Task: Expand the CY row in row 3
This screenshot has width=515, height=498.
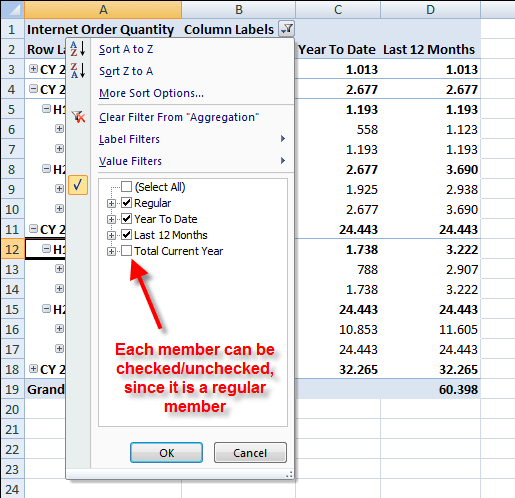Action: [x=33, y=69]
